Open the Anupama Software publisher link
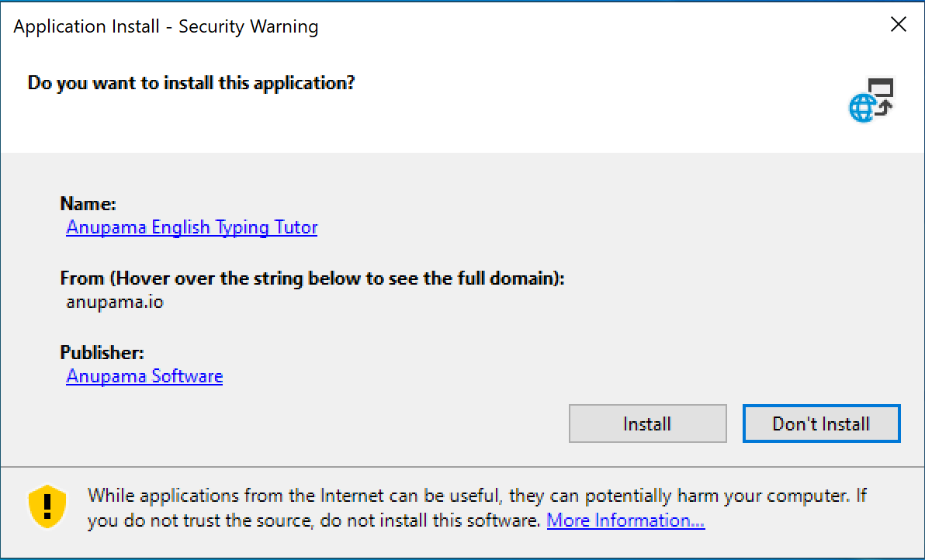Screen dimensions: 925x560 [x=144, y=376]
